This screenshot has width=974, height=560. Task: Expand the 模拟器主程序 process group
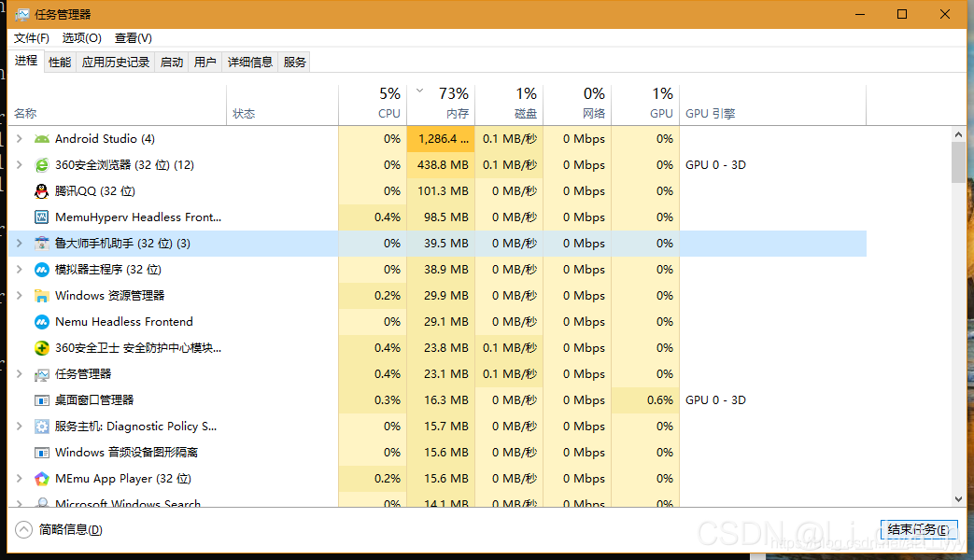[20, 270]
